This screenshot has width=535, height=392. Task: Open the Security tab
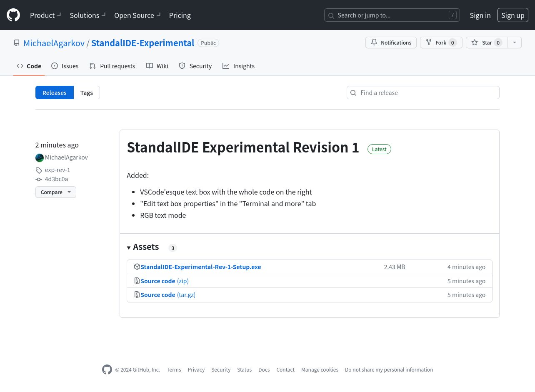click(x=195, y=66)
